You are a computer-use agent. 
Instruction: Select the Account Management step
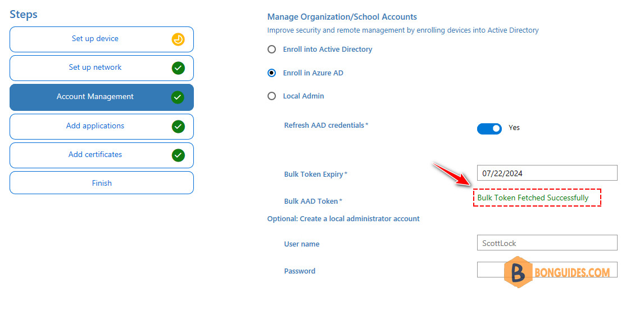point(102,97)
